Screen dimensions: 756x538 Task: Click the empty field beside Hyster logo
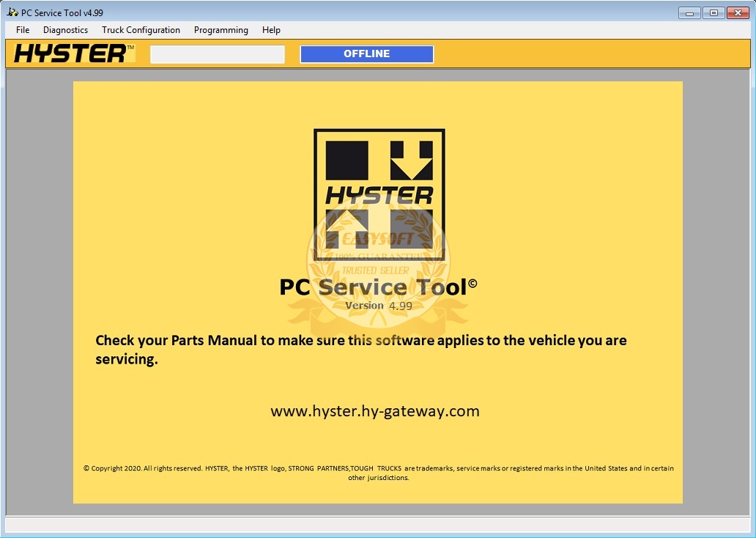(218, 54)
